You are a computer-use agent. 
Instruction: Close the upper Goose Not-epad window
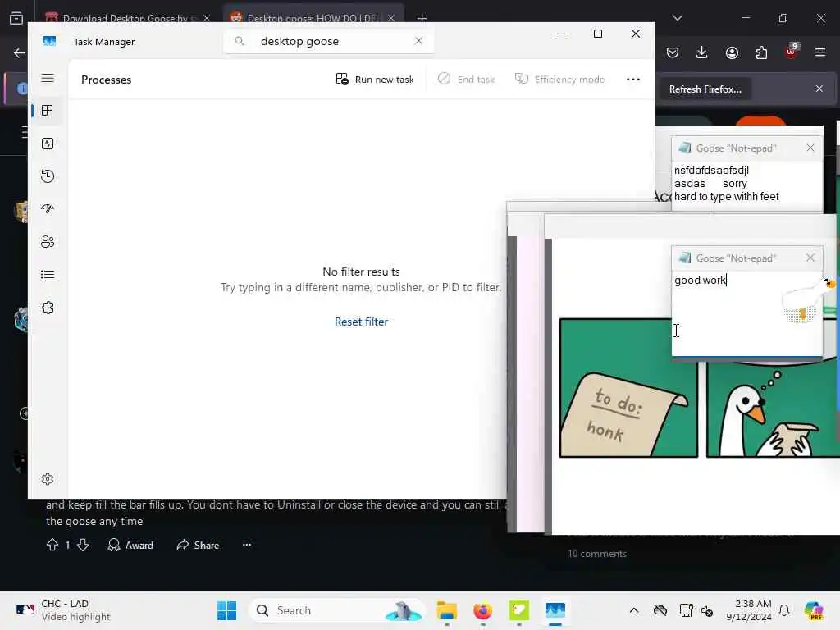[x=810, y=148]
